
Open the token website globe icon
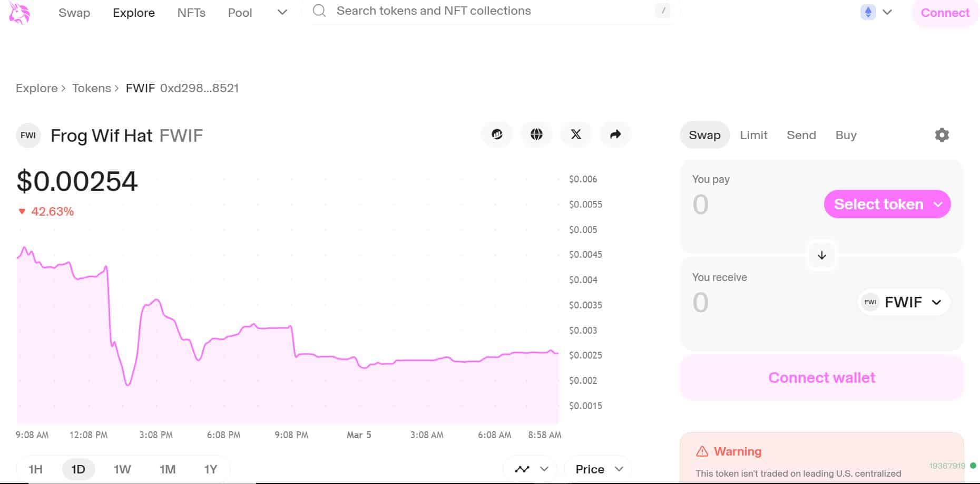(x=536, y=134)
